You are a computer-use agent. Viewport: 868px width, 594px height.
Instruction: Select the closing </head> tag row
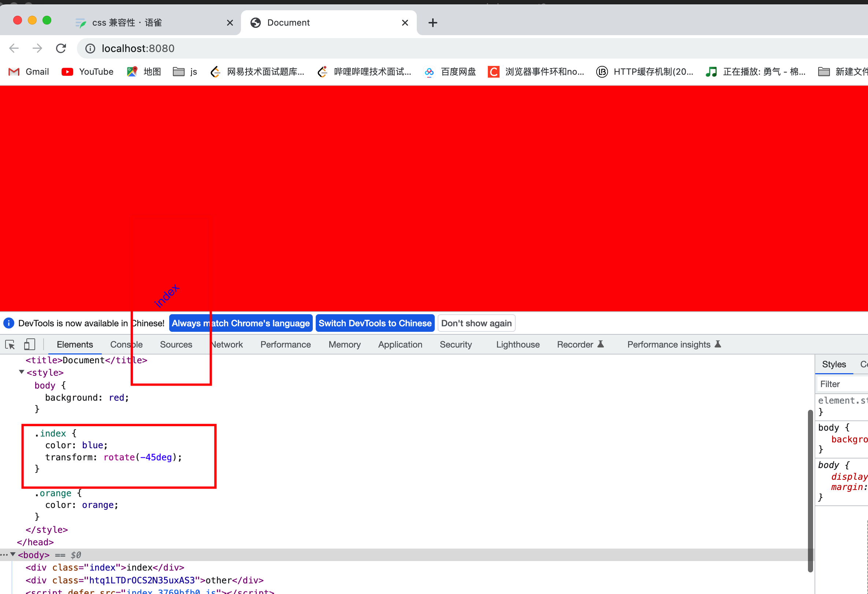35,542
